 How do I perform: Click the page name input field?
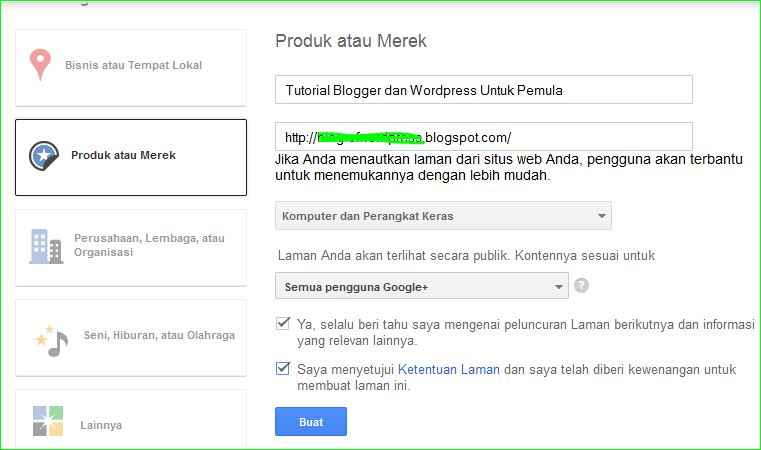click(x=484, y=90)
